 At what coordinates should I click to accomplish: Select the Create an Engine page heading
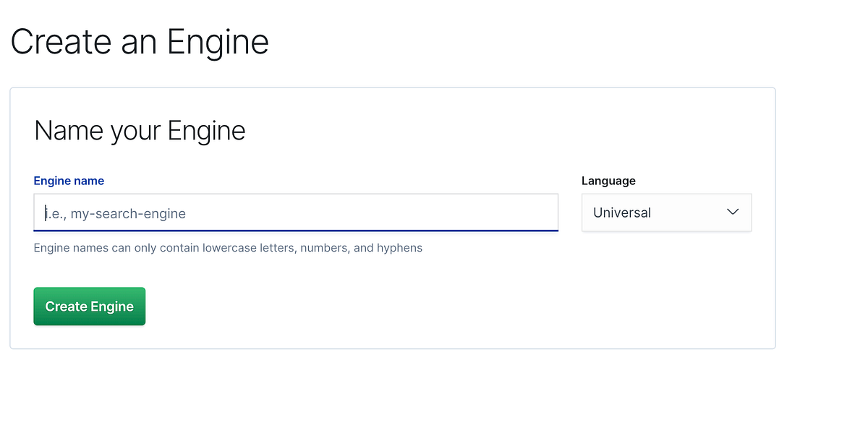139,42
